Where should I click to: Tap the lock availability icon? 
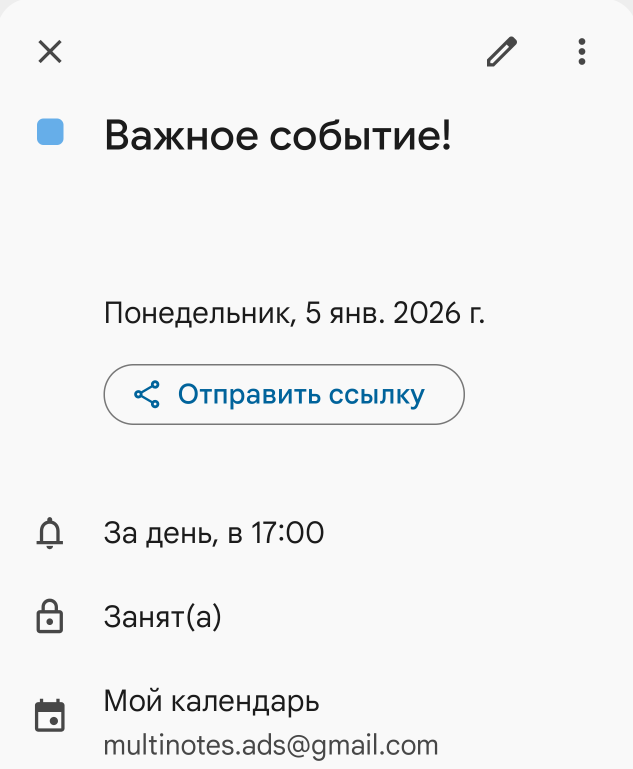coord(50,618)
